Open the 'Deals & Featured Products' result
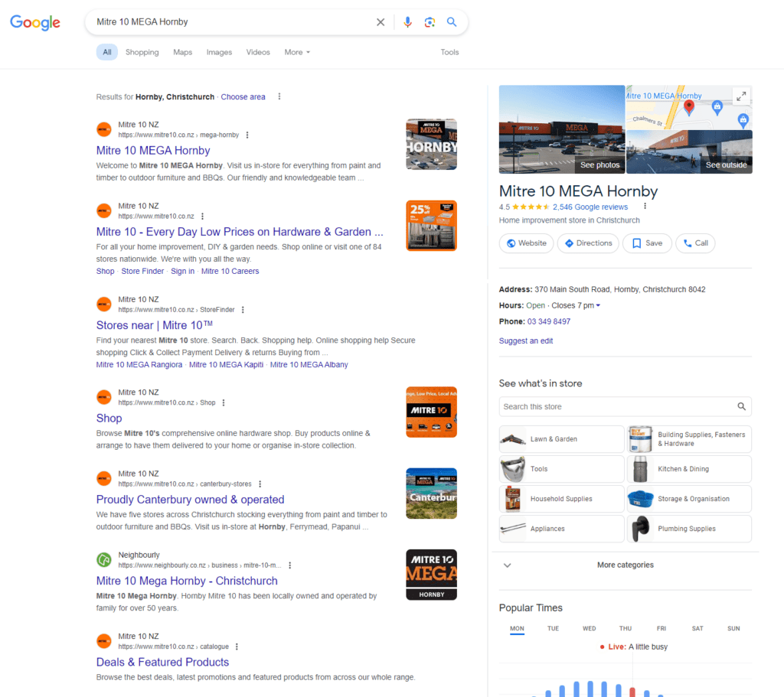The height and width of the screenshot is (697, 784). pos(162,662)
